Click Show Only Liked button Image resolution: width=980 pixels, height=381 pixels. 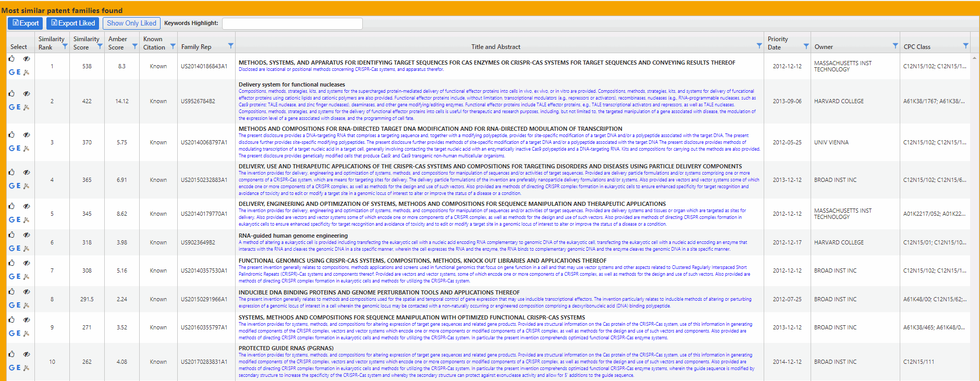[x=131, y=23]
